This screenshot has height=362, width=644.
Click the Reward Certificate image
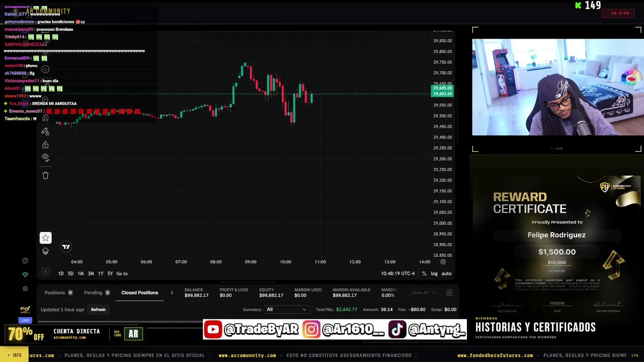[557, 245]
